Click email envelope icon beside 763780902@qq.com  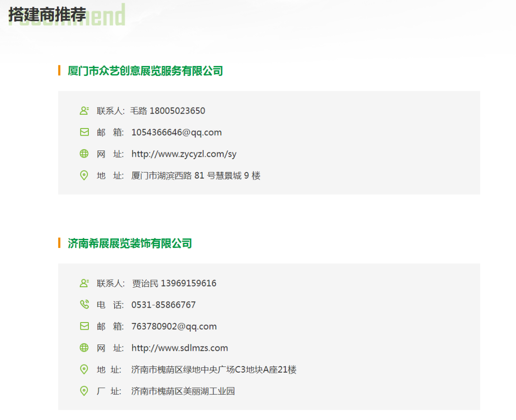point(84,326)
